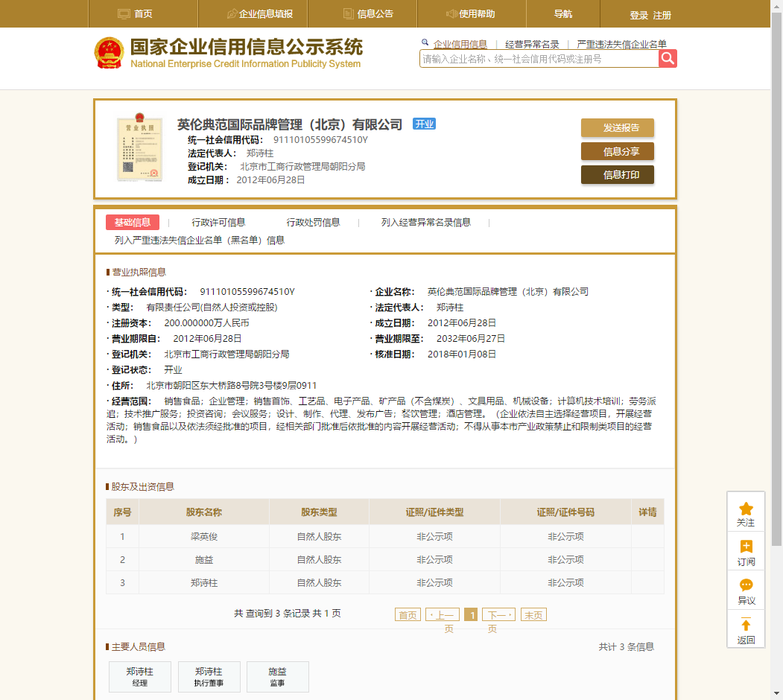The width and height of the screenshot is (783, 700).
Task: Click the national emblem logo
Action: pos(110,53)
